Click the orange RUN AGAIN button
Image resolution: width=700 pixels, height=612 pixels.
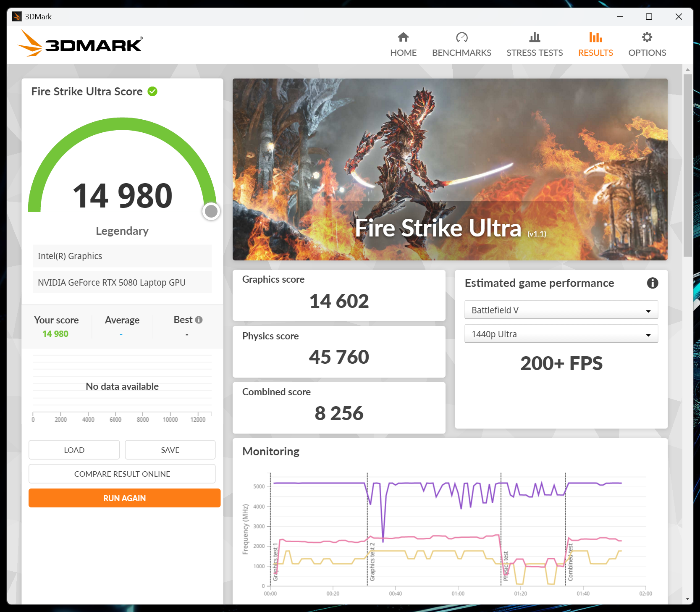coord(125,498)
